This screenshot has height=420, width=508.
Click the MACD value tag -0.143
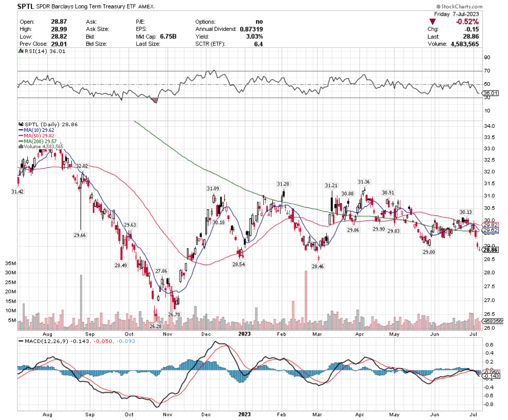point(491,376)
